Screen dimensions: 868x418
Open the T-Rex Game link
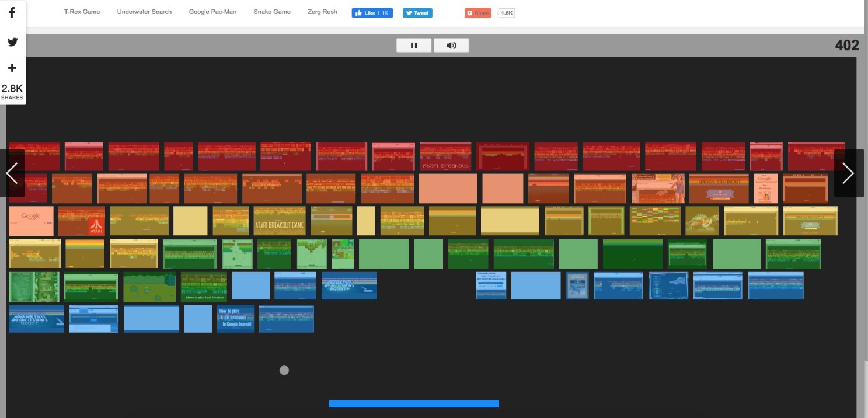click(82, 12)
